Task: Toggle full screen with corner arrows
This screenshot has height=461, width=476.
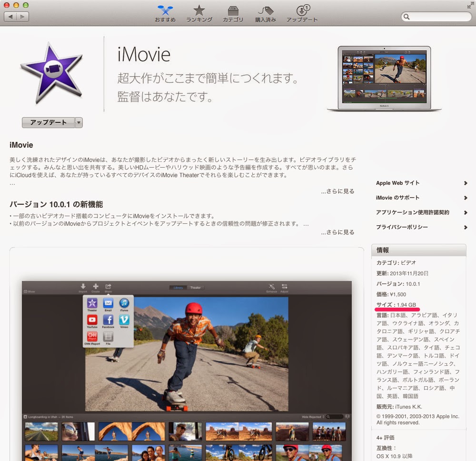Action: 470,5
